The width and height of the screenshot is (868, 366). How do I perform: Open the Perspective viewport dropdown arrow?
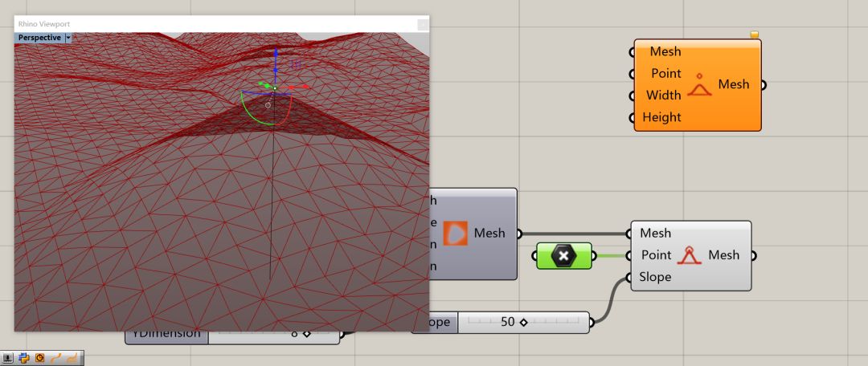pyautogui.click(x=68, y=38)
